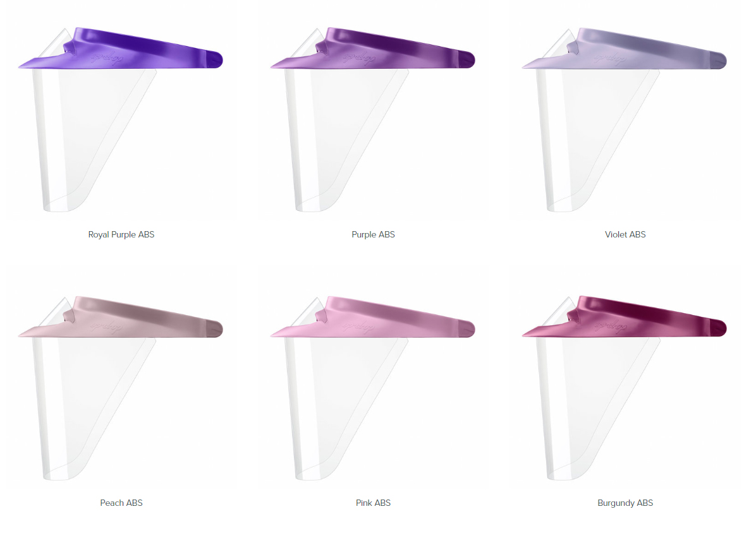Open the Purple ABS label

[373, 234]
